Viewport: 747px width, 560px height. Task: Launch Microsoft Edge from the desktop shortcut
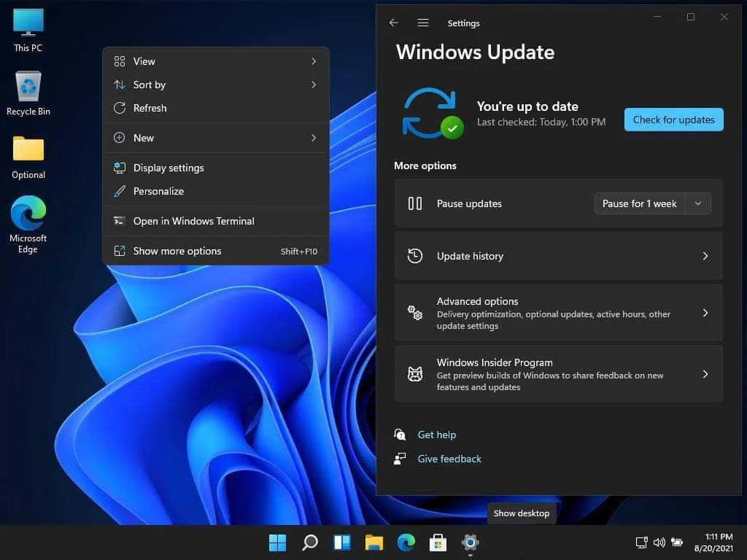28,224
